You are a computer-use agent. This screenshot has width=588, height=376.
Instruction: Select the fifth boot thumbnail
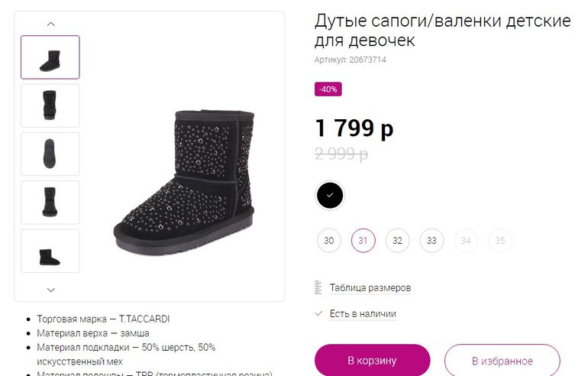(50, 251)
